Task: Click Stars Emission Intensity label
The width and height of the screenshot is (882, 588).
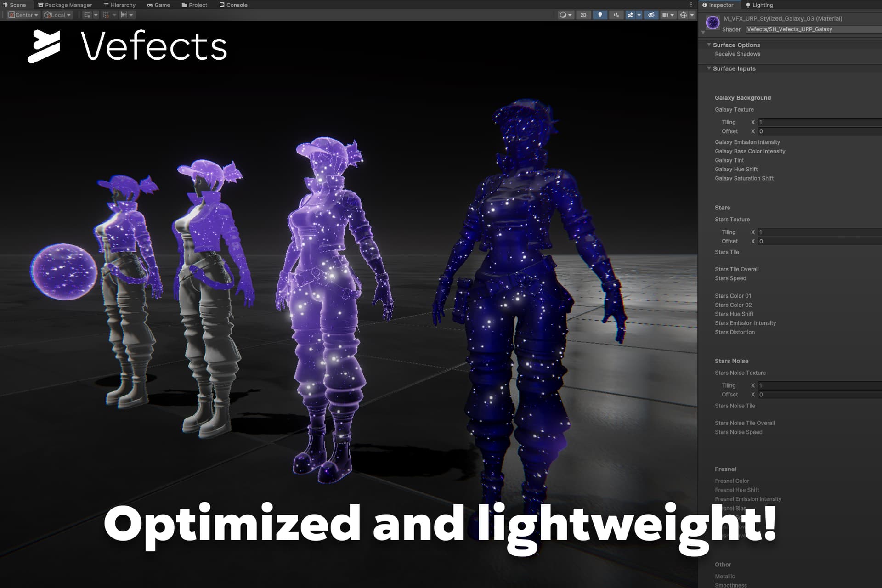Action: pyautogui.click(x=745, y=323)
